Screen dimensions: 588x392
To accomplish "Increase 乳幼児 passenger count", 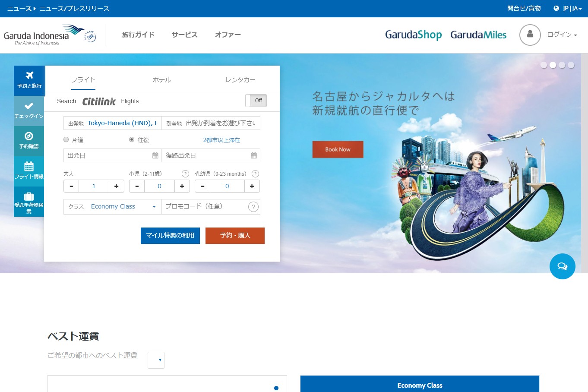I will coord(252,186).
